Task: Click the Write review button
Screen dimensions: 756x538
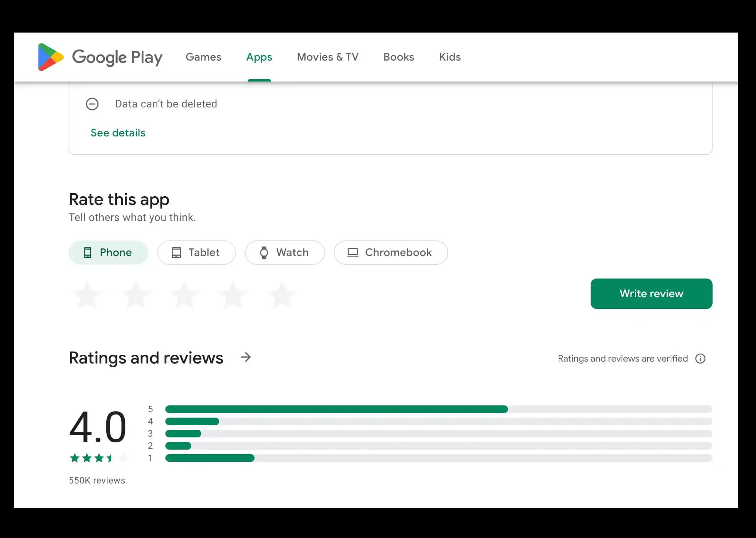Action: [651, 294]
